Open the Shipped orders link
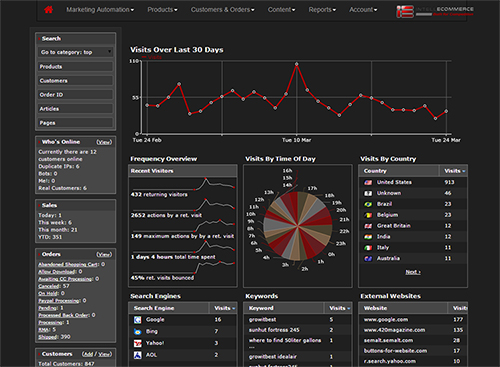Viewport: 500px width, 367px height. coord(48,337)
